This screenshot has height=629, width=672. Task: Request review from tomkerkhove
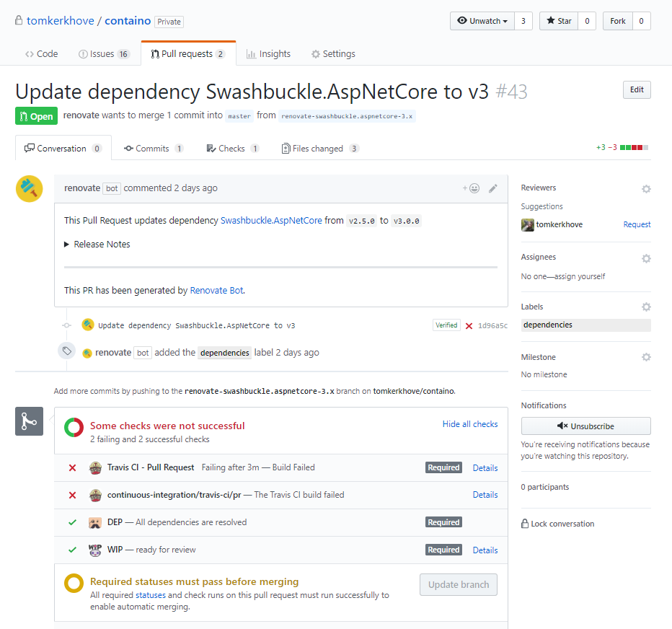point(637,224)
